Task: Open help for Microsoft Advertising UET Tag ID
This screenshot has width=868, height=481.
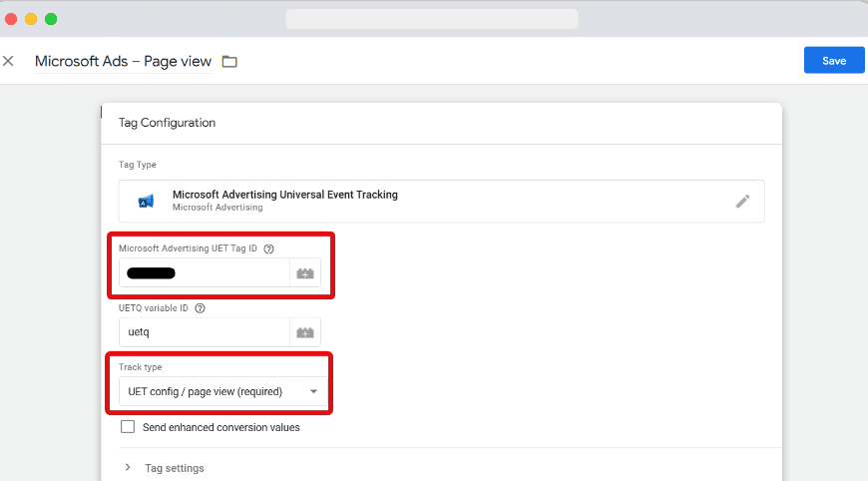Action: [x=268, y=248]
